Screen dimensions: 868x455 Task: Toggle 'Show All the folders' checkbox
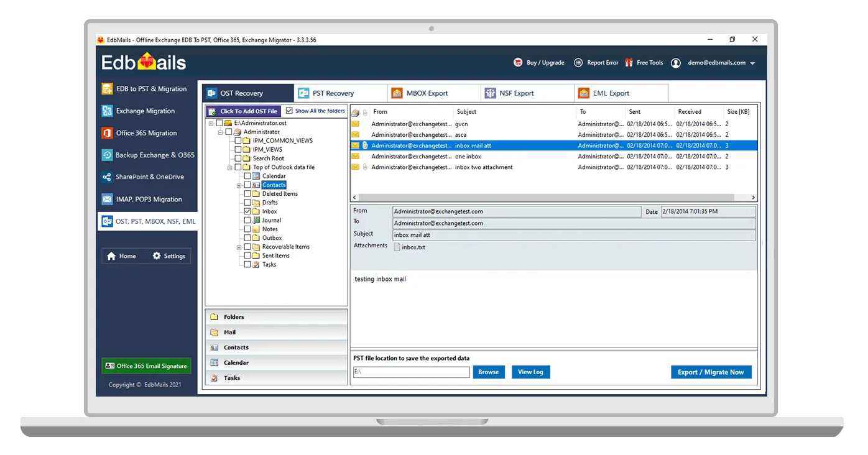(x=289, y=111)
